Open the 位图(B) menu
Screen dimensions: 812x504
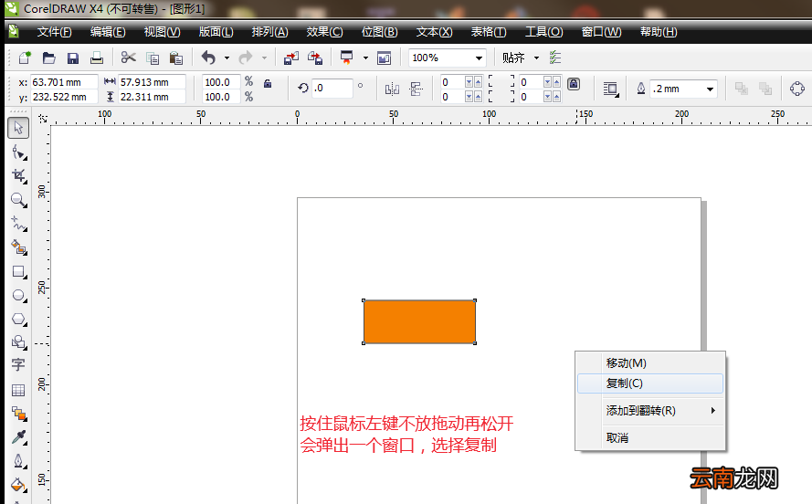[380, 32]
